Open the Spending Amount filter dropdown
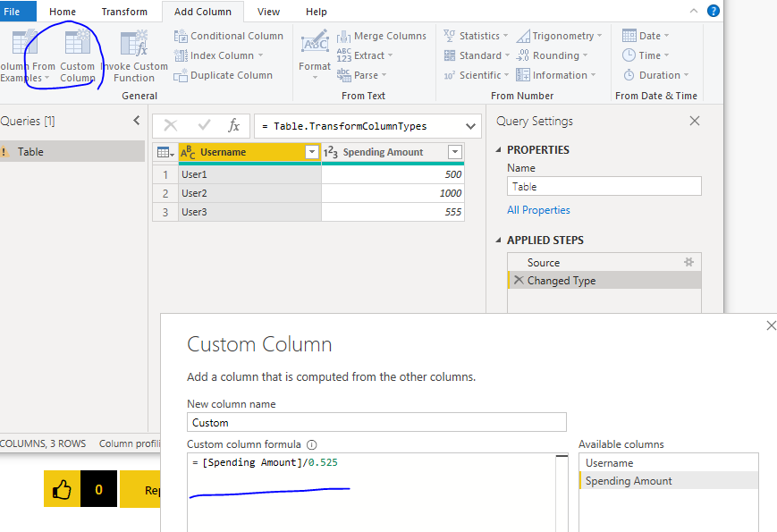This screenshot has width=777, height=532. [455, 152]
